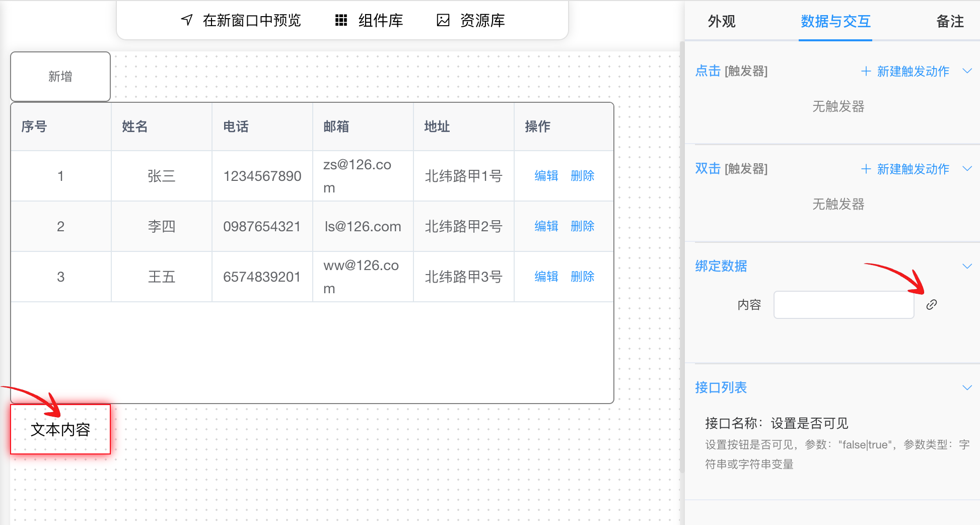Click 删除 in 王五 row
980x525 pixels.
point(583,277)
